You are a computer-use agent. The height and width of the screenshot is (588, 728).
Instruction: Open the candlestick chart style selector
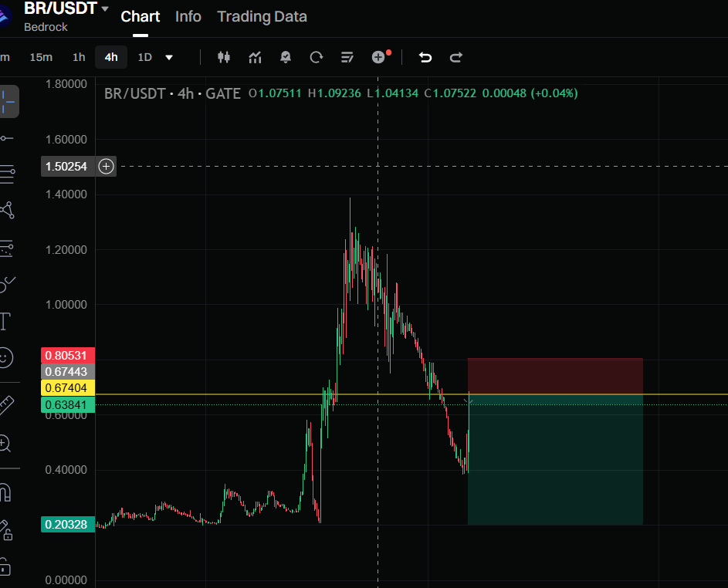(x=224, y=57)
